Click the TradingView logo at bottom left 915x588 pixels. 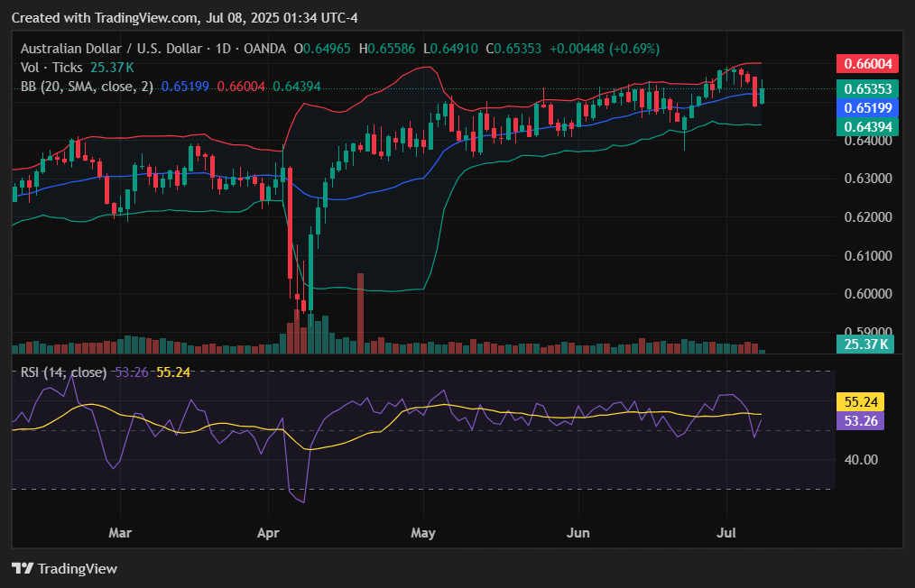point(65,568)
